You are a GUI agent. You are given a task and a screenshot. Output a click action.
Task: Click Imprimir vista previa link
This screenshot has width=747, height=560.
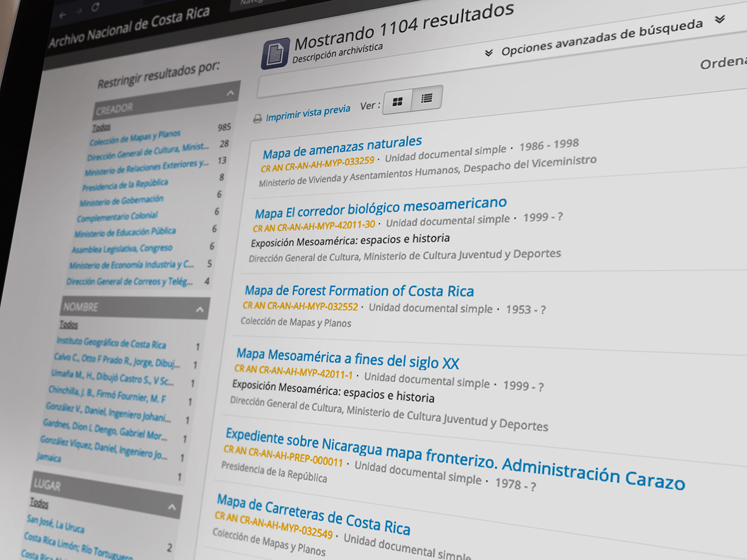[308, 113]
